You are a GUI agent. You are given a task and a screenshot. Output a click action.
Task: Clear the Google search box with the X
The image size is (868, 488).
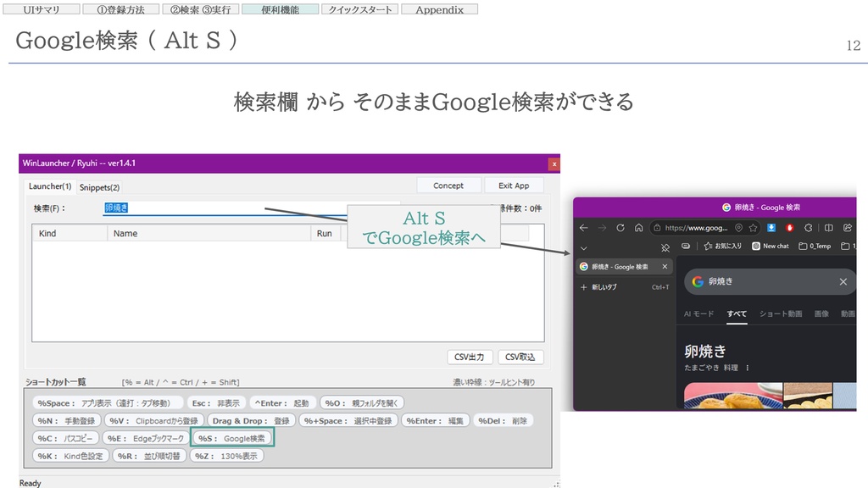[x=843, y=281]
